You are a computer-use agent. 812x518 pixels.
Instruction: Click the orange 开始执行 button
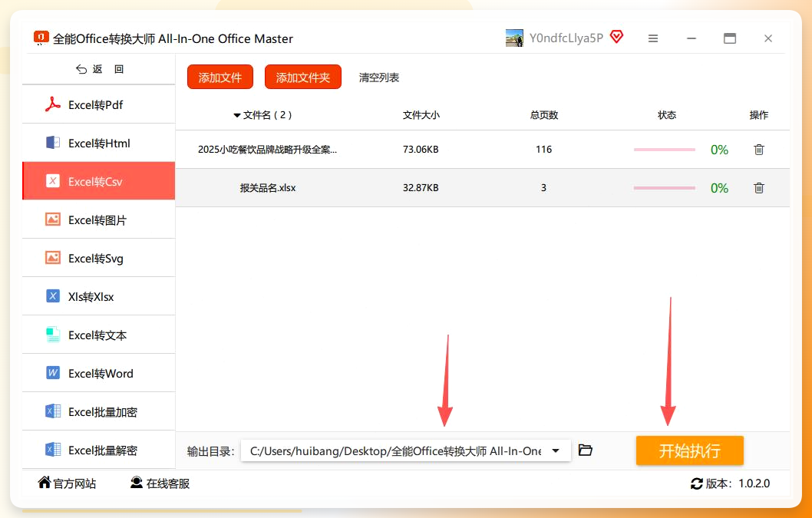coord(690,450)
